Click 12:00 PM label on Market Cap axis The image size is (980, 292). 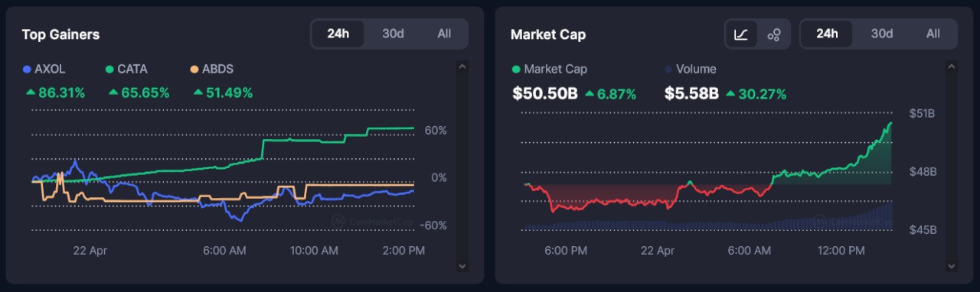[841, 250]
